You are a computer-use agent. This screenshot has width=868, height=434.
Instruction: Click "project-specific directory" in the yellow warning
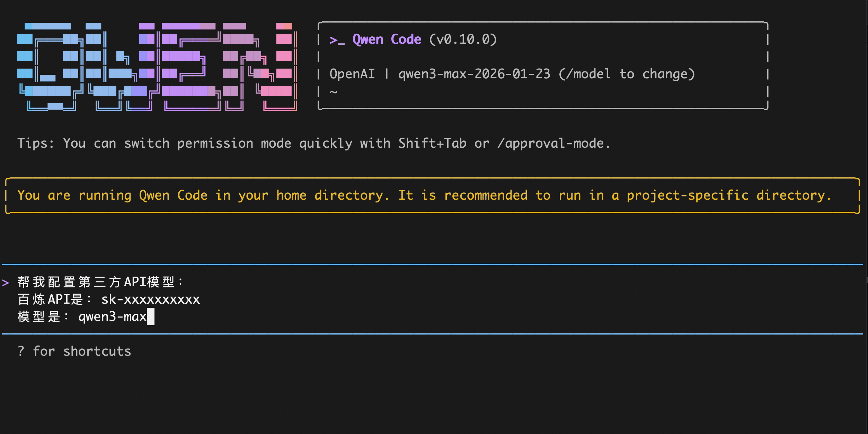click(x=729, y=195)
